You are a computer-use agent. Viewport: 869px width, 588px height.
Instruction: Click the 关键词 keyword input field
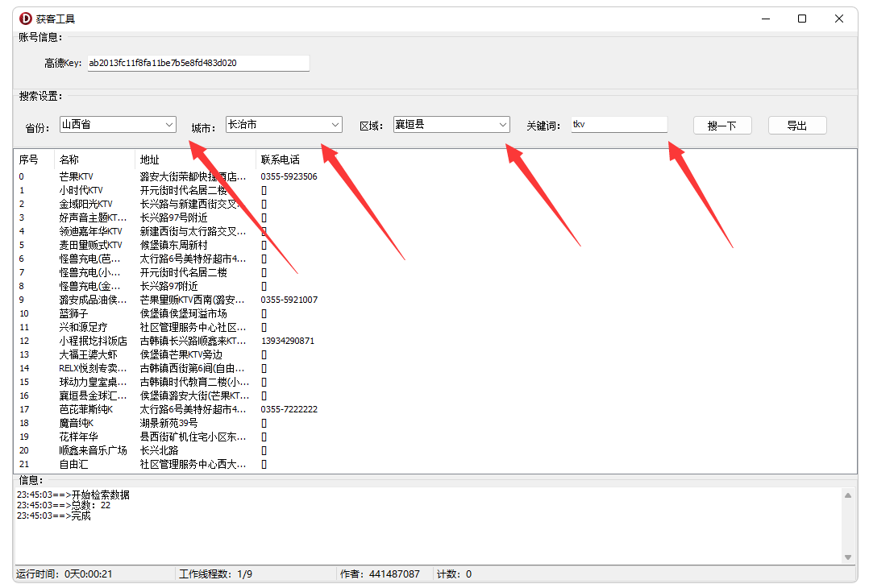[x=618, y=125]
